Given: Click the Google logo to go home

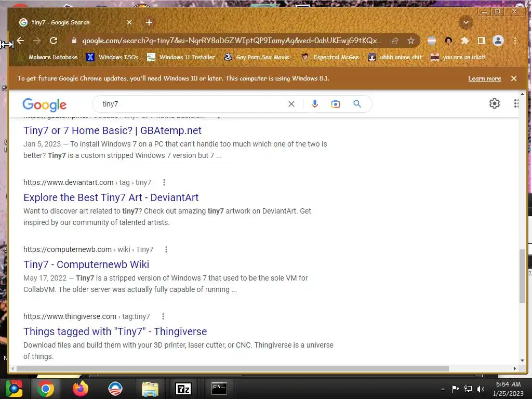Looking at the screenshot, I should 45,105.
